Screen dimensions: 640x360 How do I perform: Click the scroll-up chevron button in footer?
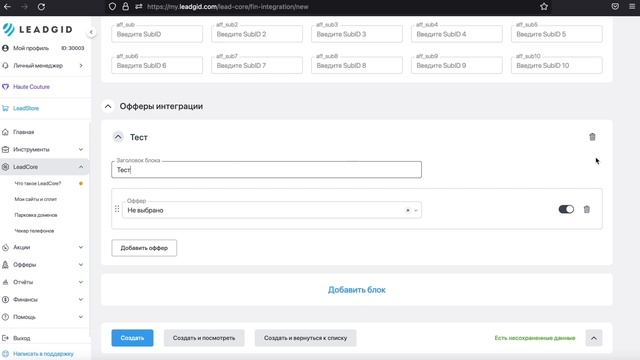coord(593,338)
